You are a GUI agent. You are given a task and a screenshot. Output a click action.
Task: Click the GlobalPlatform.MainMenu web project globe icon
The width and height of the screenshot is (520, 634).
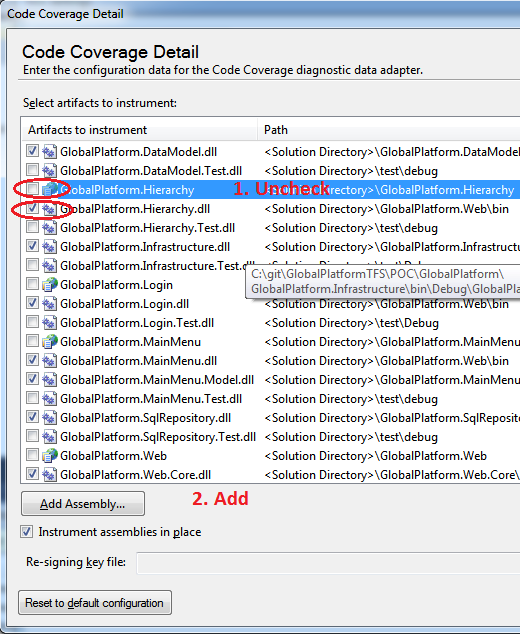(49, 342)
